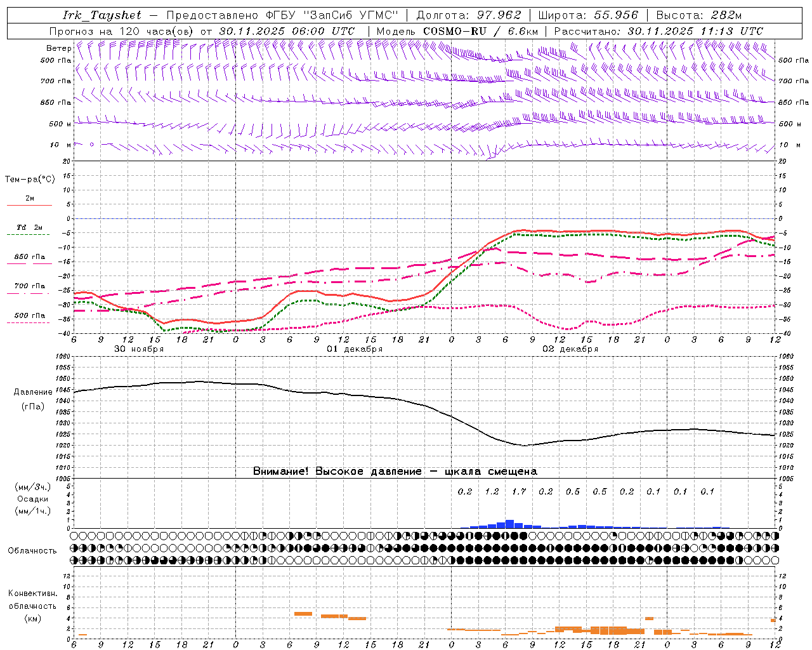Select 1005 on the right pressure axis

786,478
